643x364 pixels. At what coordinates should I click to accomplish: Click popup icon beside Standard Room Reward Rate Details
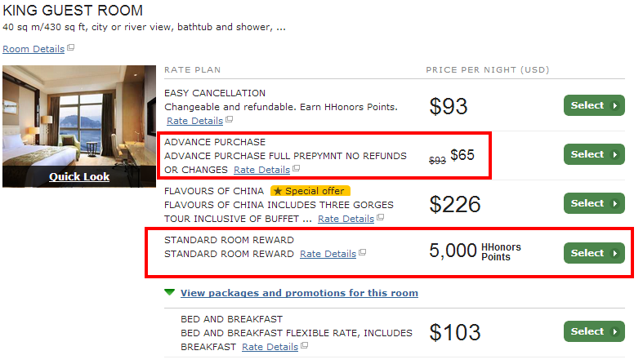click(x=362, y=253)
